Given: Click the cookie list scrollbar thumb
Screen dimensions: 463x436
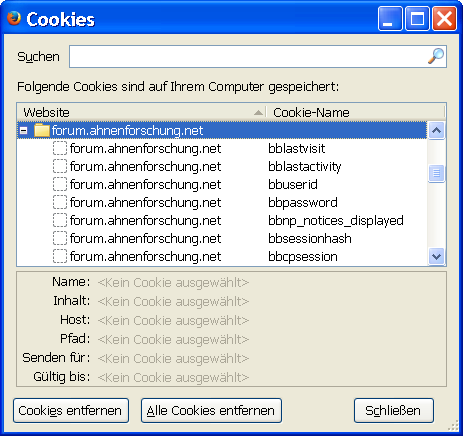Looking at the screenshot, I should [x=436, y=173].
